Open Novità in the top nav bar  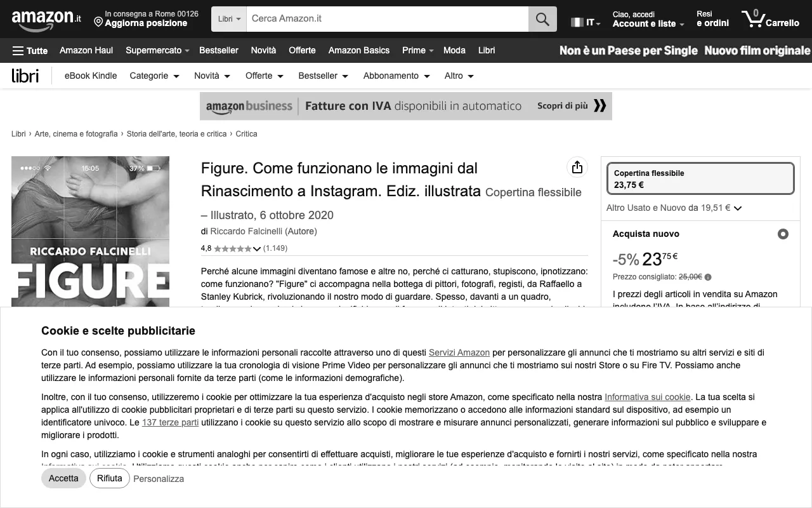click(263, 50)
